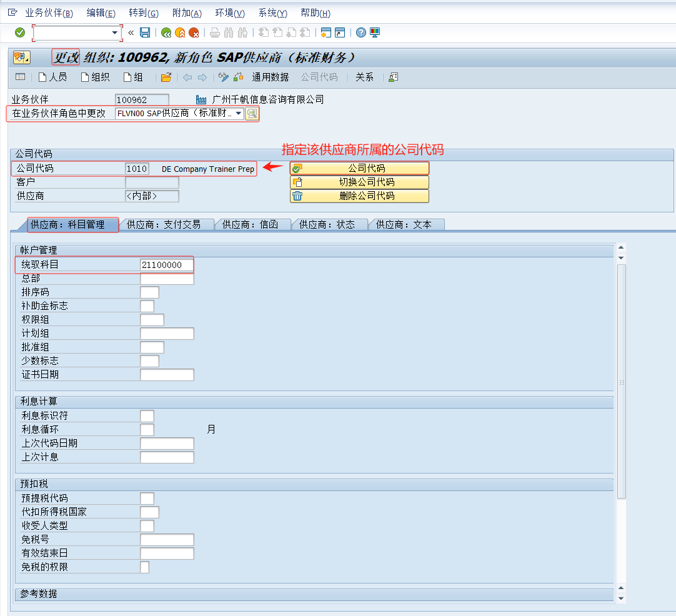Click 通用数据 in the toolbar
The height and width of the screenshot is (616, 676).
coord(271,77)
